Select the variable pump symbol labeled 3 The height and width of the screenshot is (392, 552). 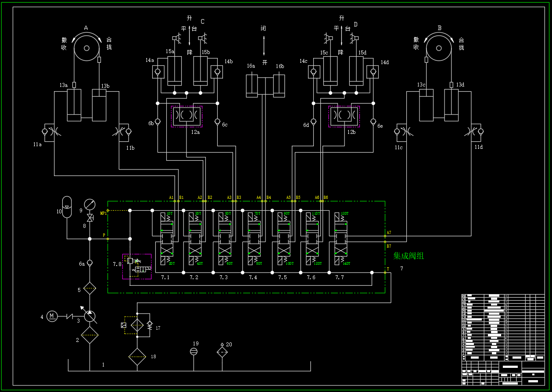coord(90,316)
